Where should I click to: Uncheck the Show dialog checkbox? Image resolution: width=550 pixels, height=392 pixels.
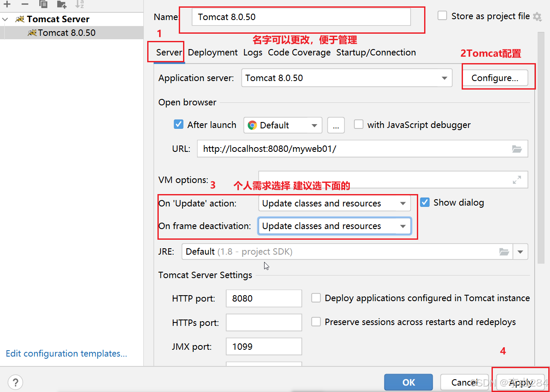coord(425,202)
